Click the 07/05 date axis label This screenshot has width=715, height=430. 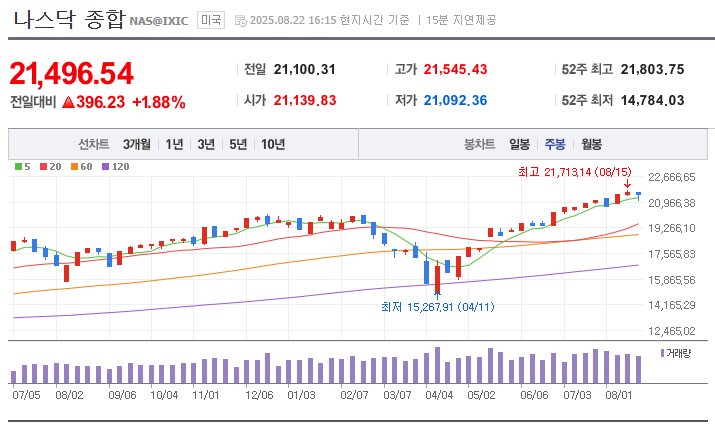[x=26, y=395]
